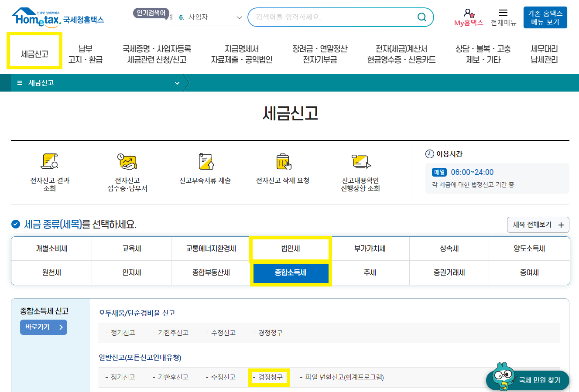Select the 주세 tax type
This screenshot has height=392, width=579.
[x=370, y=273]
